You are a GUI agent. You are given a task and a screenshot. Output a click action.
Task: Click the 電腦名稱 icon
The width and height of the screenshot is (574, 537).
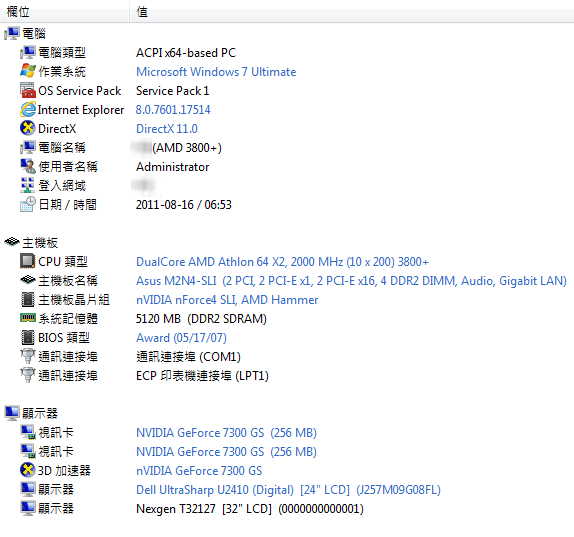tap(27, 148)
